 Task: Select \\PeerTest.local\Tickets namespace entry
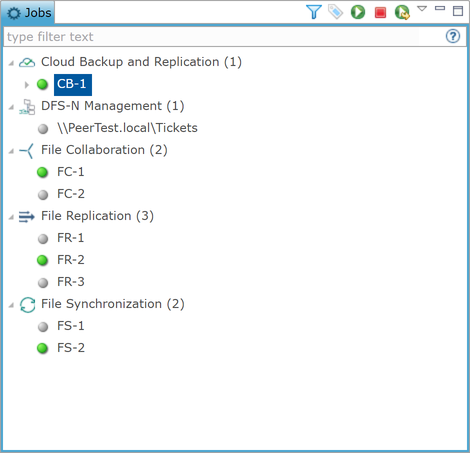[x=127, y=128]
